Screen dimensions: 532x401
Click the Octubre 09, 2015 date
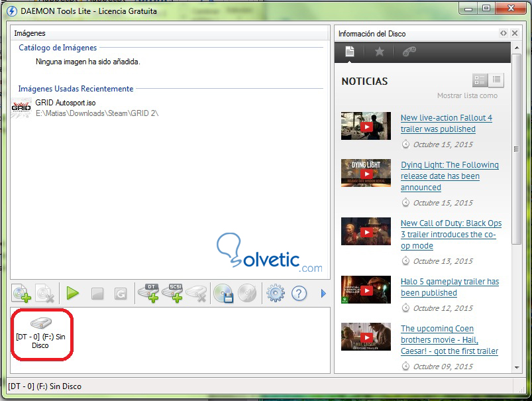point(443,367)
